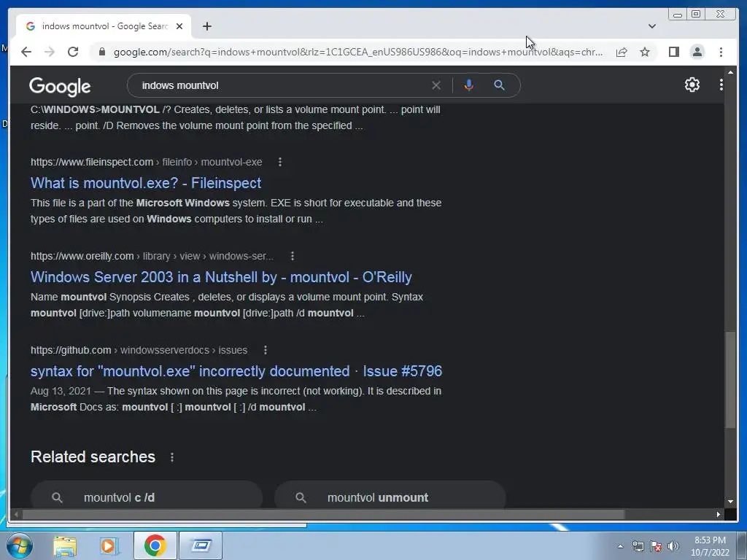This screenshot has width=747, height=560.
Task: Open Windows Explorer from taskbar
Action: (x=65, y=545)
